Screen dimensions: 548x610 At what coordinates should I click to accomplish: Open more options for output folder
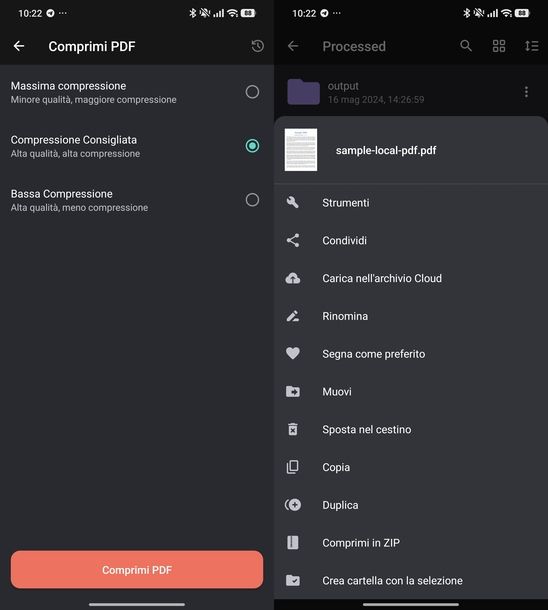click(526, 92)
